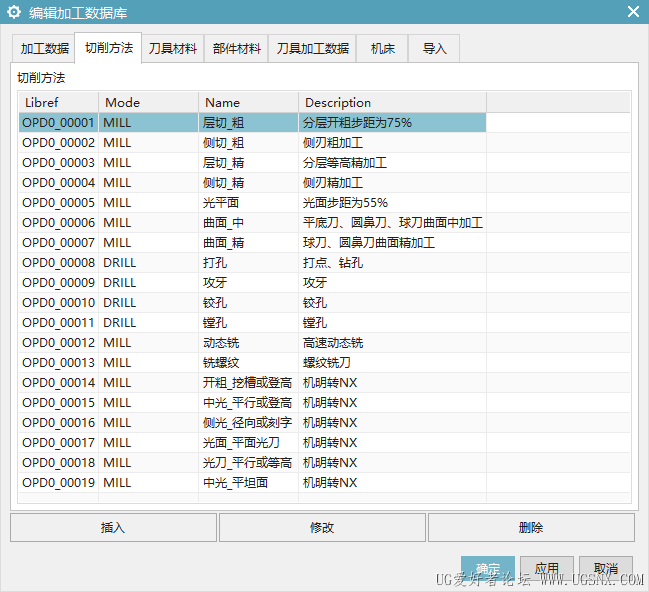
Task: Switch to the 机床 tab
Action: click(x=382, y=49)
